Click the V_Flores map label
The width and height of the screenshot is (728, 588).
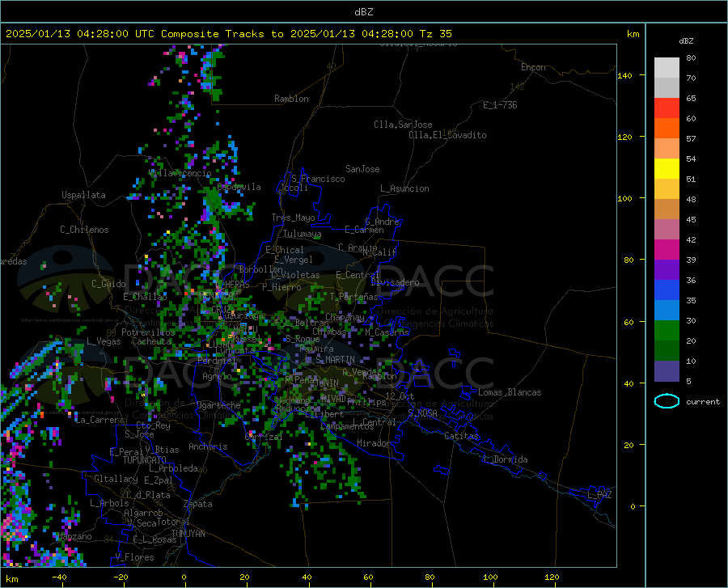pyautogui.click(x=134, y=557)
